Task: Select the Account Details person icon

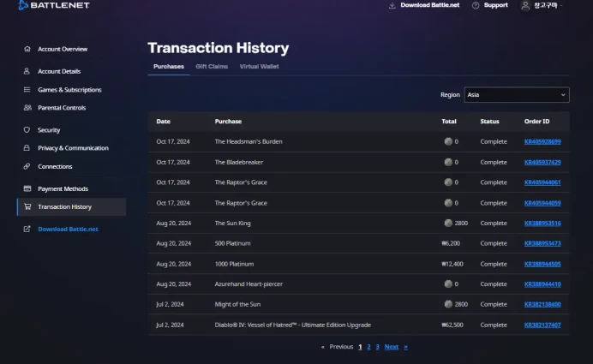Action: (27, 71)
